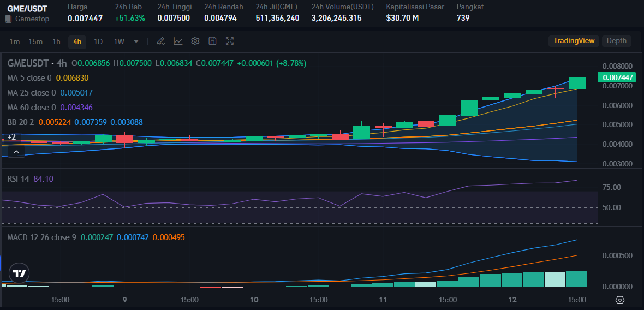The image size is (644, 310).
Task: Switch to TradingView chart view
Action: (574, 40)
